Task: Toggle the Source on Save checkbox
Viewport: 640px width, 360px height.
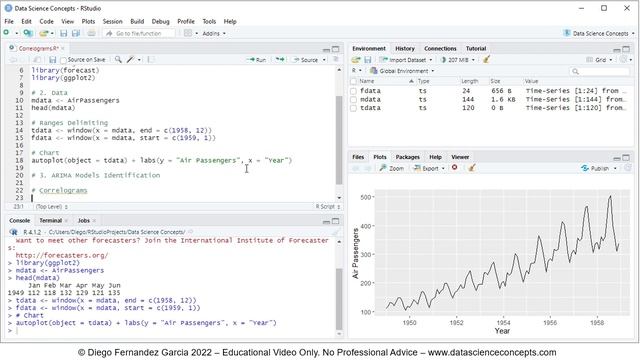Action: pos(63,60)
